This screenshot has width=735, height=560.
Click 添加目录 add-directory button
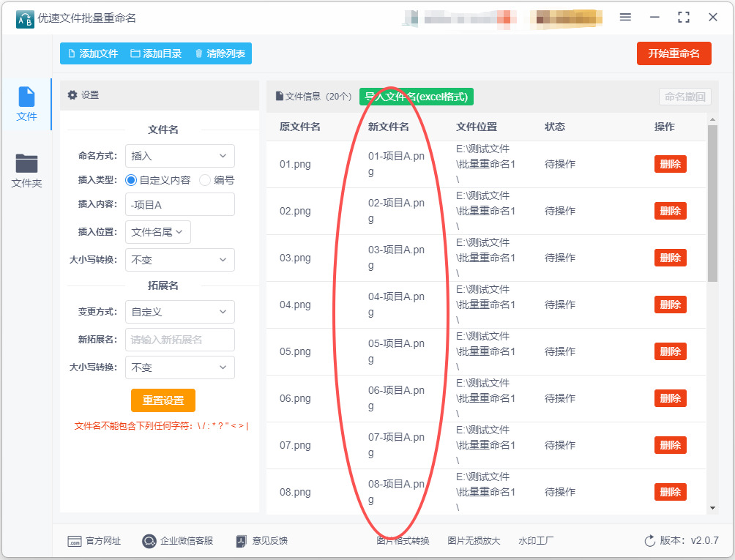(x=156, y=53)
